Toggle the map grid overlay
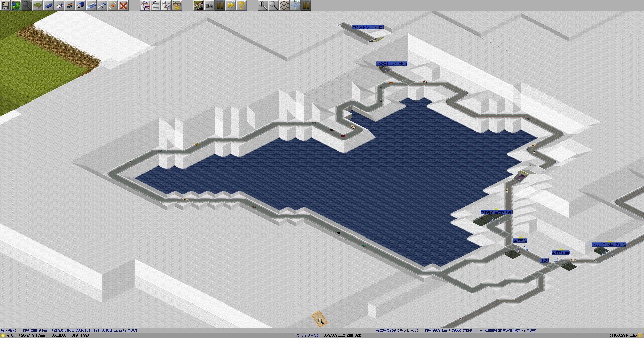Image resolution: width=644 pixels, height=338 pixels. pyautogui.click(x=284, y=5)
